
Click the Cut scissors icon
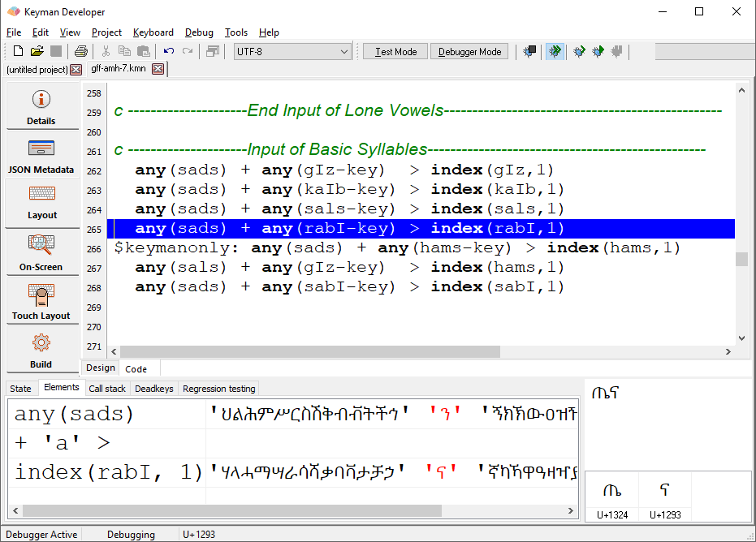click(106, 51)
